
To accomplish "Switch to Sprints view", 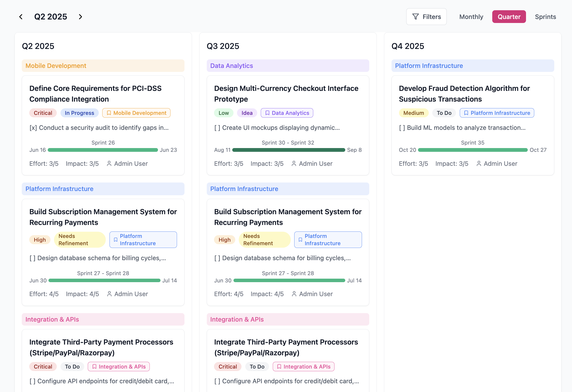I will pos(545,17).
